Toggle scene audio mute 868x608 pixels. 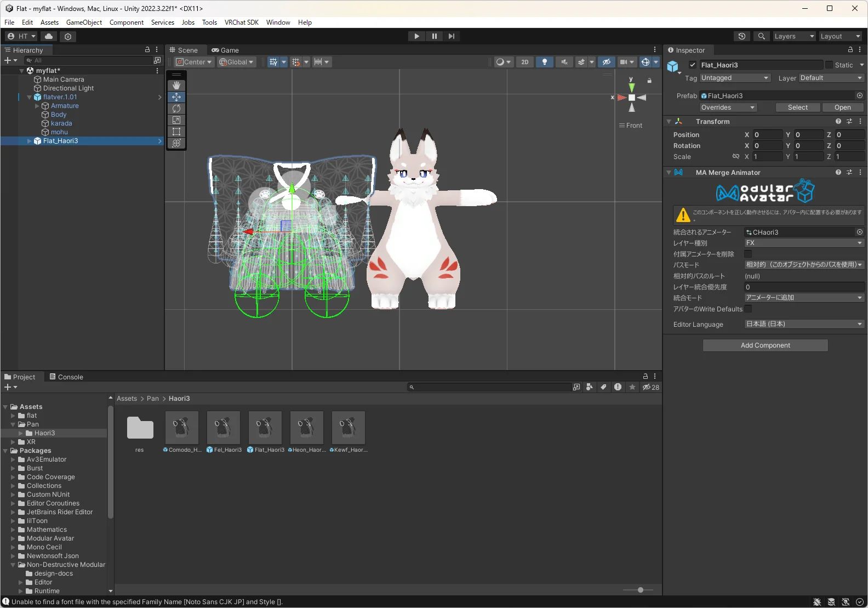coord(564,62)
